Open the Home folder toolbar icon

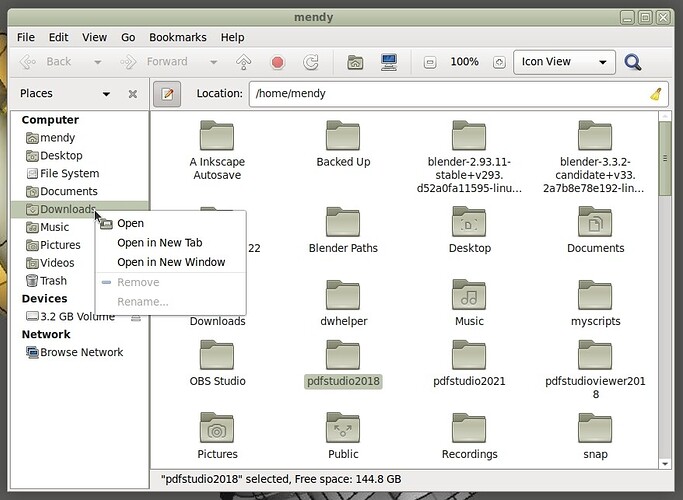(x=355, y=62)
